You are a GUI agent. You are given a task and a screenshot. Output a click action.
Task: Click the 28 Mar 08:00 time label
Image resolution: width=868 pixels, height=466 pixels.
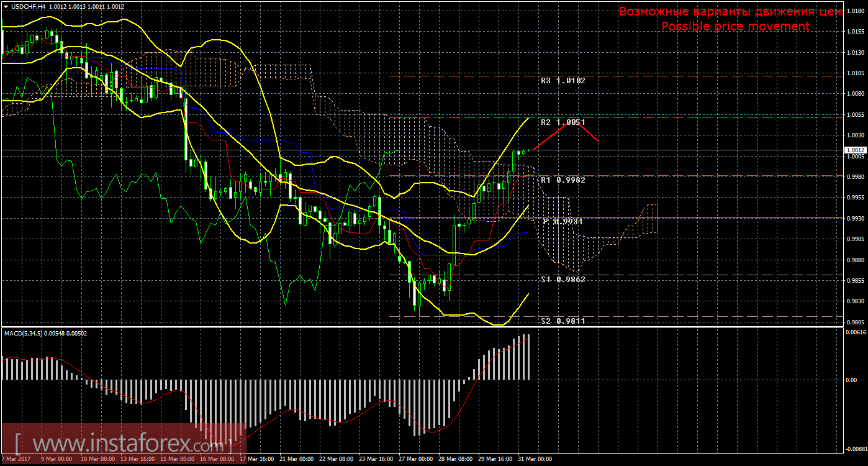pyautogui.click(x=455, y=460)
